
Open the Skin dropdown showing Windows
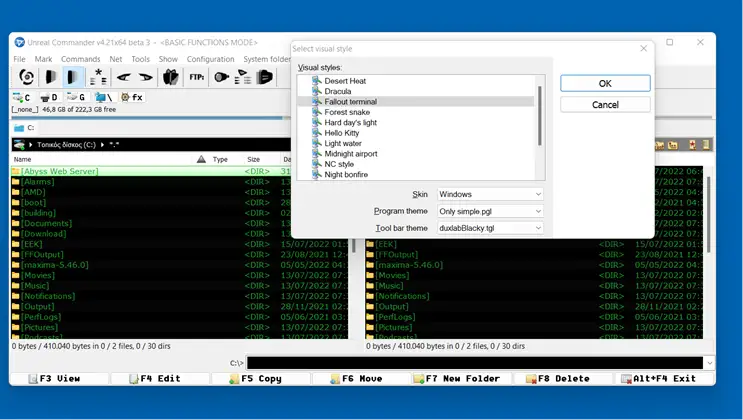coord(490,194)
